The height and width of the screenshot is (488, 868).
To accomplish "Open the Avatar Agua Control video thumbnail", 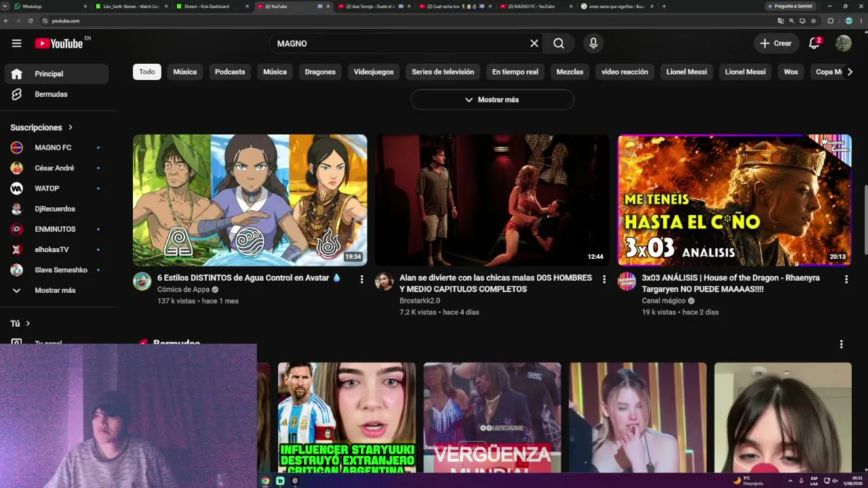I will pyautogui.click(x=250, y=200).
